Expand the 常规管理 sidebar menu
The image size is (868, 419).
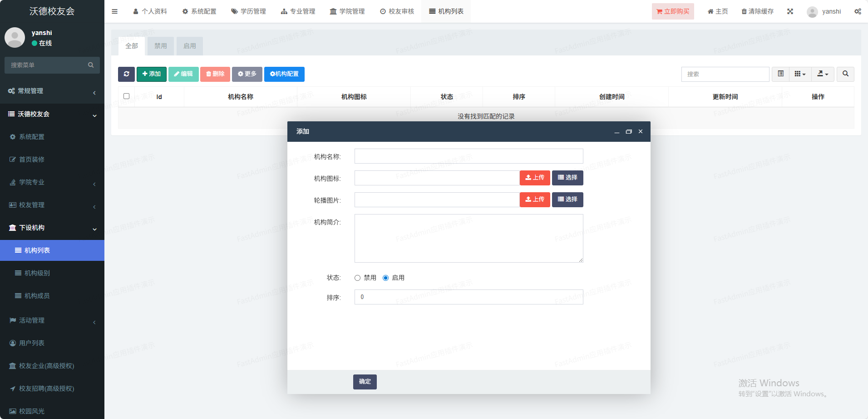(x=52, y=91)
